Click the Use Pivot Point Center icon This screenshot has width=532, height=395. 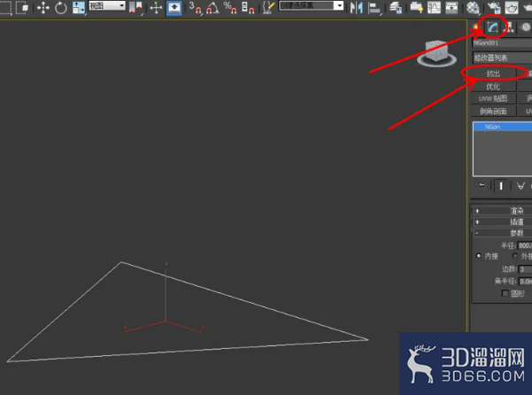pos(135,7)
